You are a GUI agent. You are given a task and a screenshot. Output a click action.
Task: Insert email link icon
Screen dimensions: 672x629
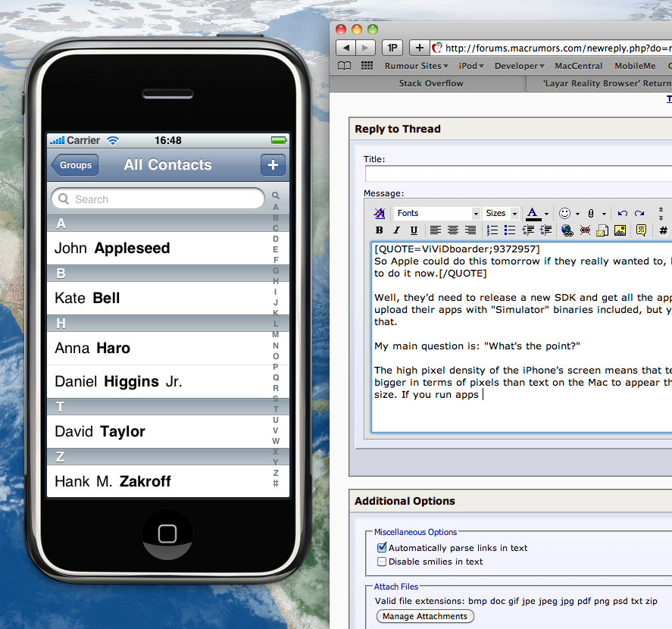point(602,230)
